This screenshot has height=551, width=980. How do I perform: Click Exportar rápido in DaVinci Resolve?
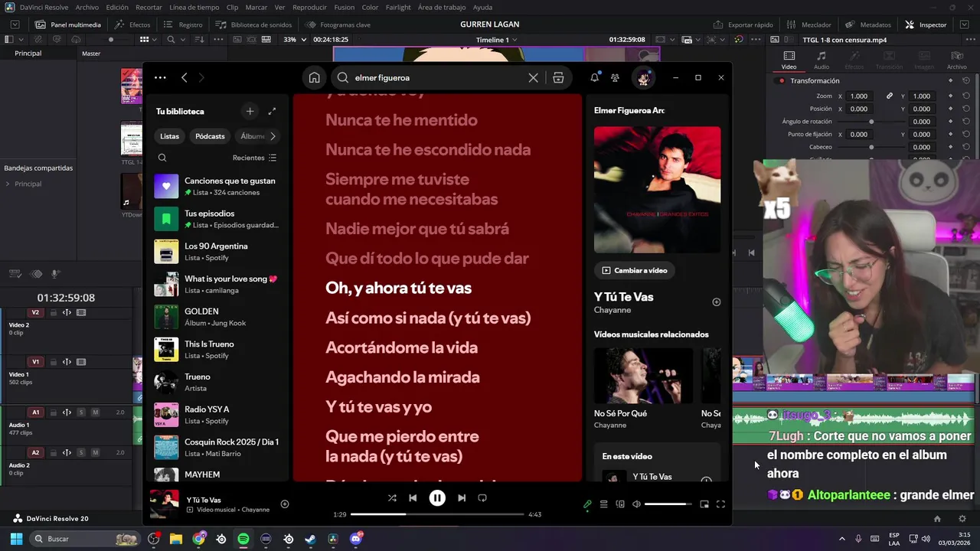[743, 24]
